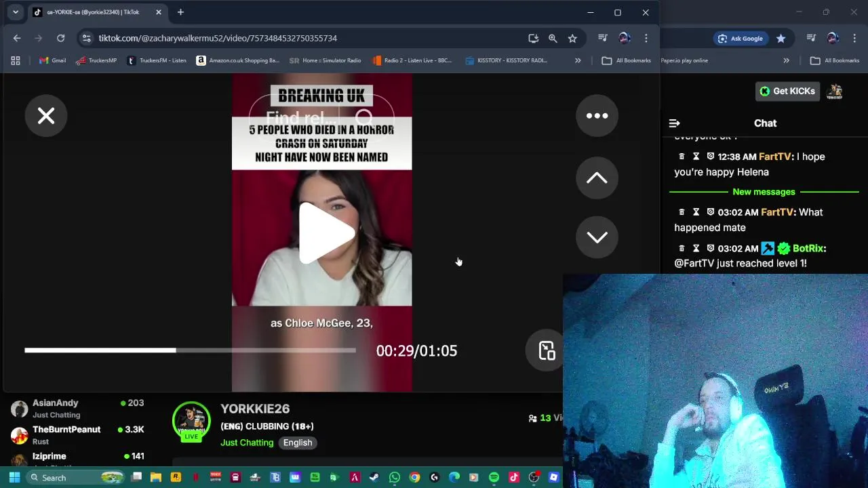This screenshot has height=488, width=868.
Task: Delete FartTV's 'What happened mate' message
Action: click(682, 212)
